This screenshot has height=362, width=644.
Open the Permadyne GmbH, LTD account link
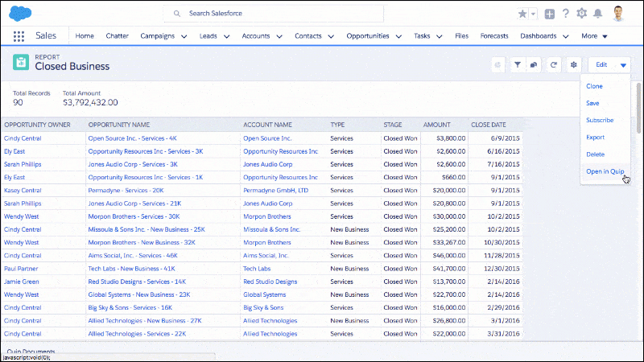pos(275,191)
